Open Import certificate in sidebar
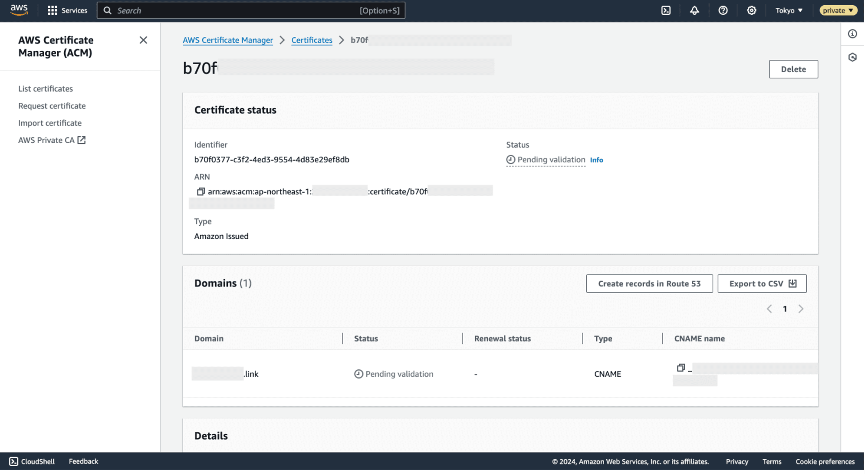Viewport: 868px width, 474px height. coord(50,124)
